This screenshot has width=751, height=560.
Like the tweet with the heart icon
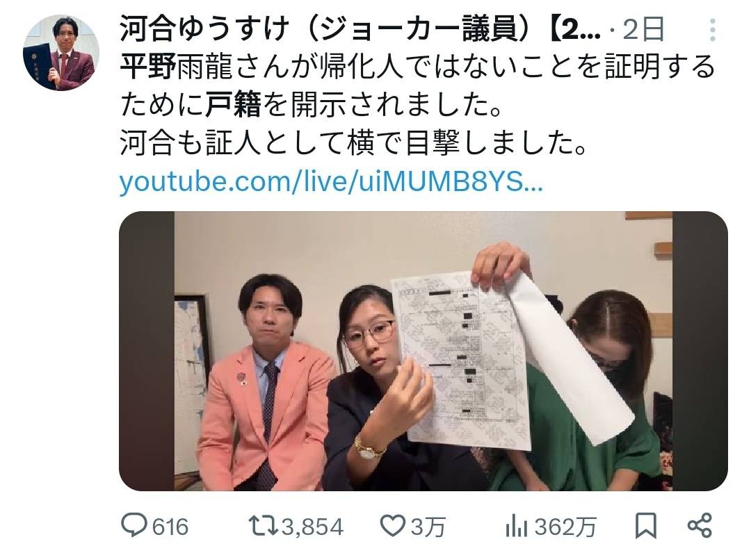click(393, 525)
